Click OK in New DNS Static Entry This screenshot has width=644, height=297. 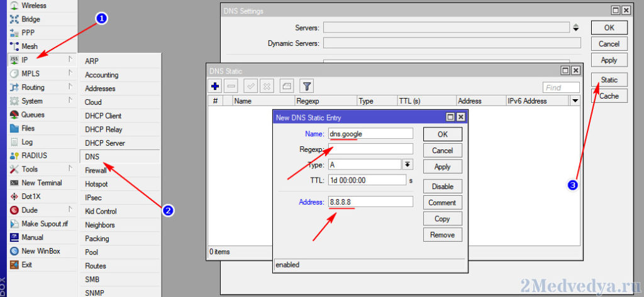443,134
